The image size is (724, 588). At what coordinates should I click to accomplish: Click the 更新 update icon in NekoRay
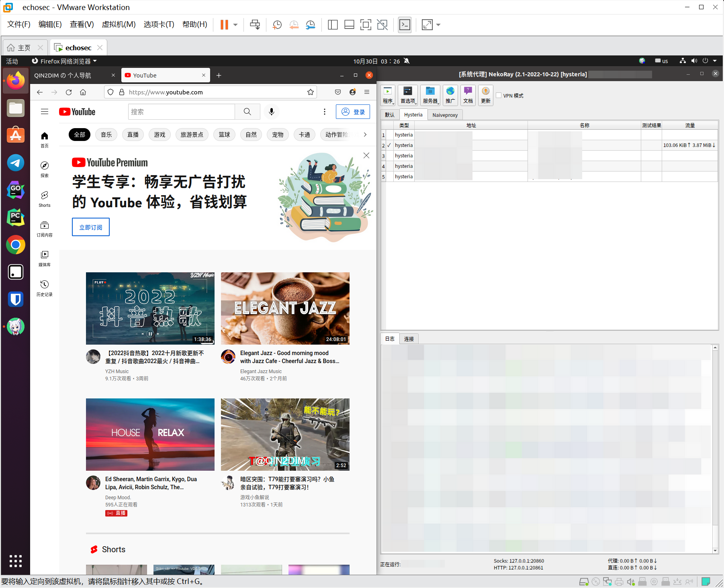pos(485,95)
